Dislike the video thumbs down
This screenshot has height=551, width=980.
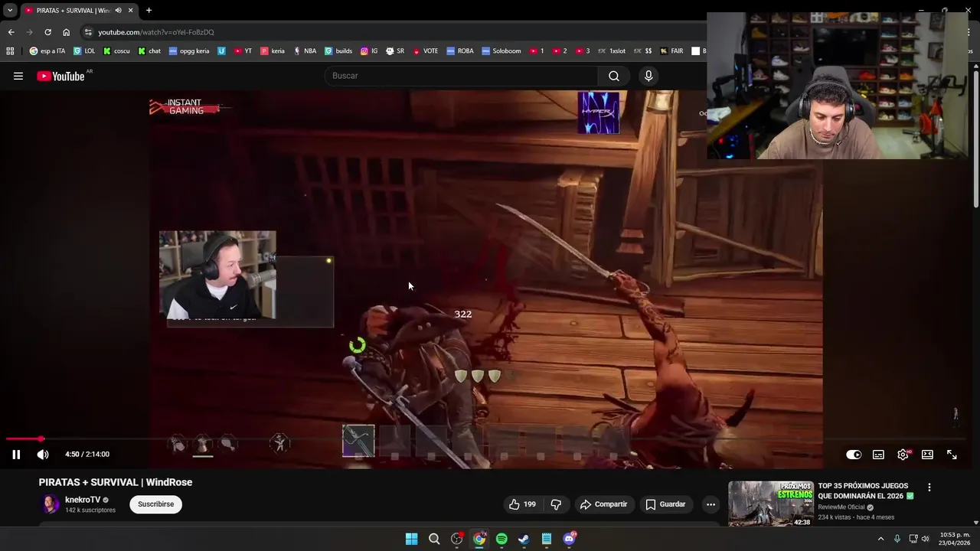point(557,504)
